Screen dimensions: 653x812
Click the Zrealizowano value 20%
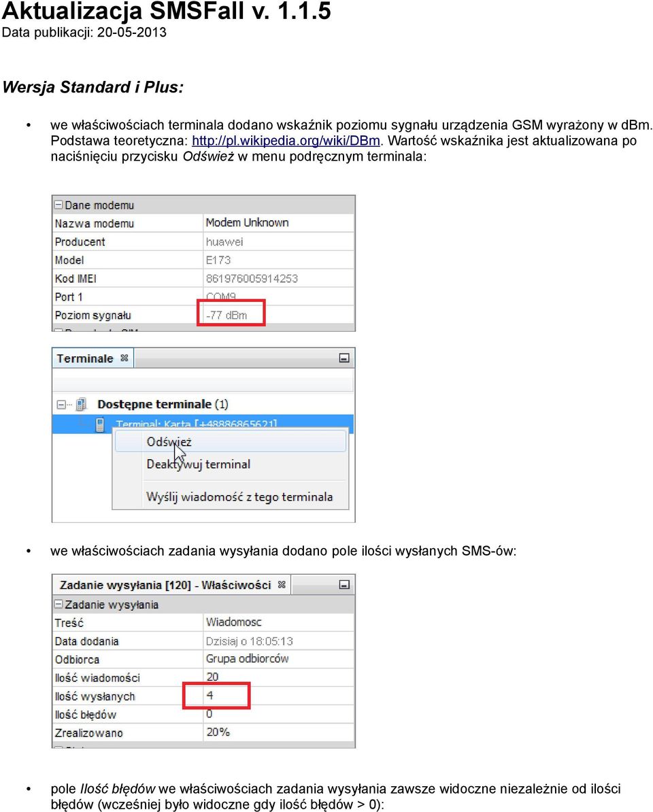click(x=218, y=732)
